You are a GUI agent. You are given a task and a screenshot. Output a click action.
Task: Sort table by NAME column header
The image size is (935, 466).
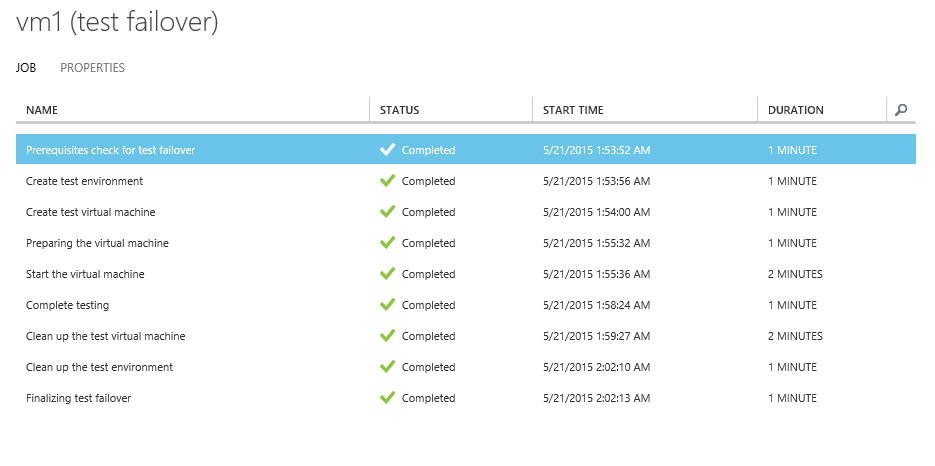42,110
